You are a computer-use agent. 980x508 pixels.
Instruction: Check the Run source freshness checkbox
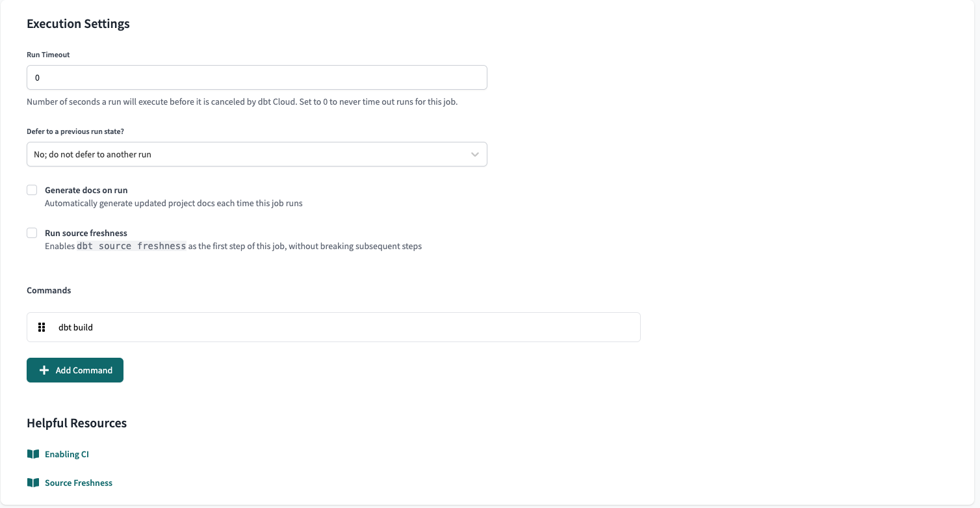click(x=32, y=233)
